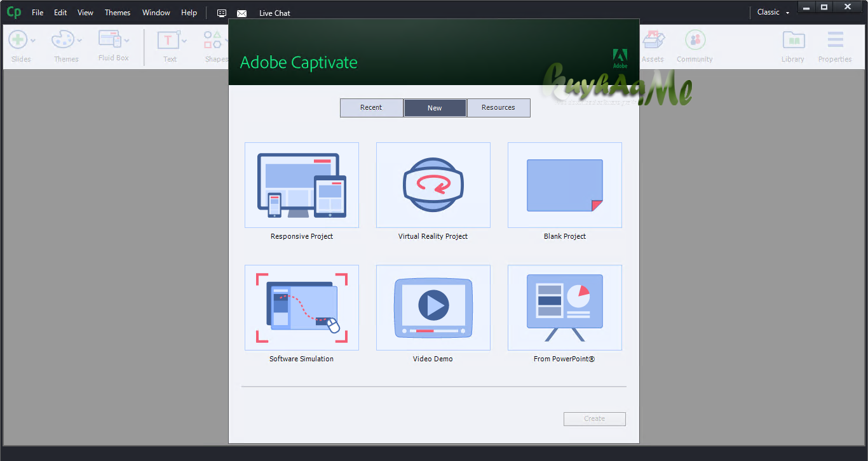Click the Live Chat link
The width and height of the screenshot is (868, 461).
click(275, 13)
